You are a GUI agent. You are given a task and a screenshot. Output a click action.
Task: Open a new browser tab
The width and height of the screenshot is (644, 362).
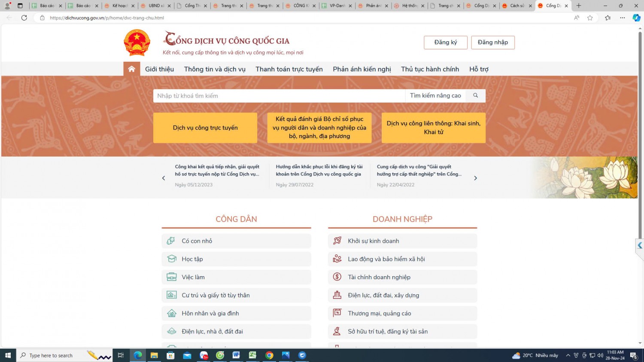tap(579, 6)
